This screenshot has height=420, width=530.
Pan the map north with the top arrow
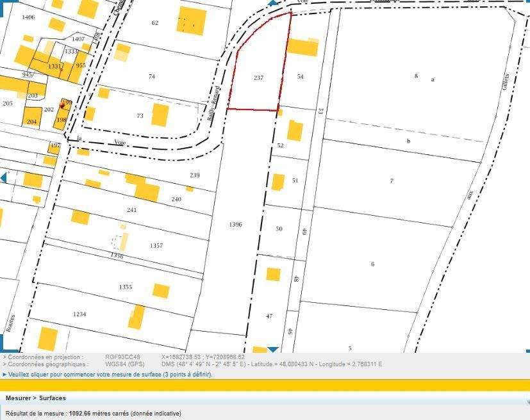coord(273,3)
